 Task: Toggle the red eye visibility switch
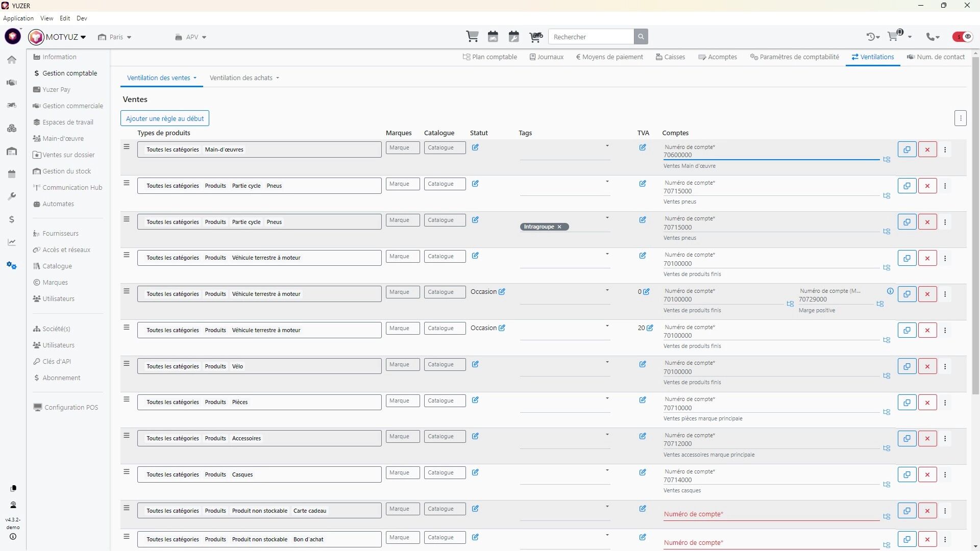pos(963,37)
